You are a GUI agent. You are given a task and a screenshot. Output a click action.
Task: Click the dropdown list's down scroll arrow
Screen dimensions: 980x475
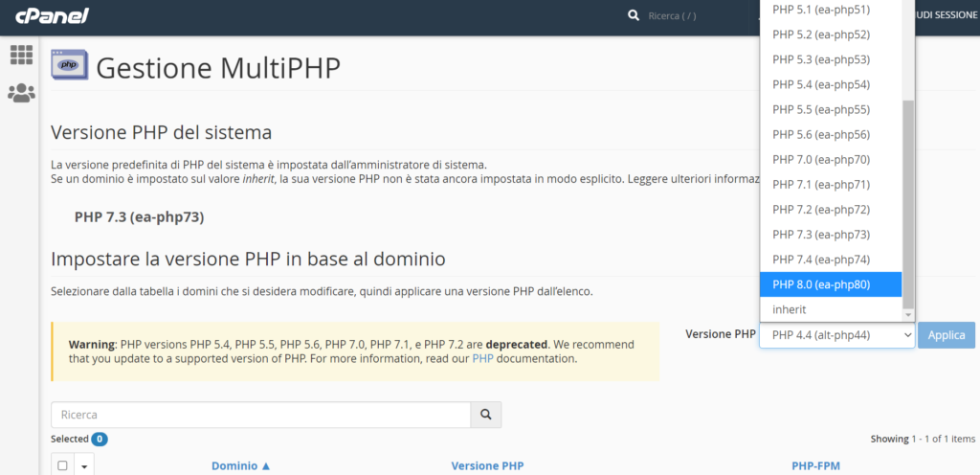coord(908,314)
